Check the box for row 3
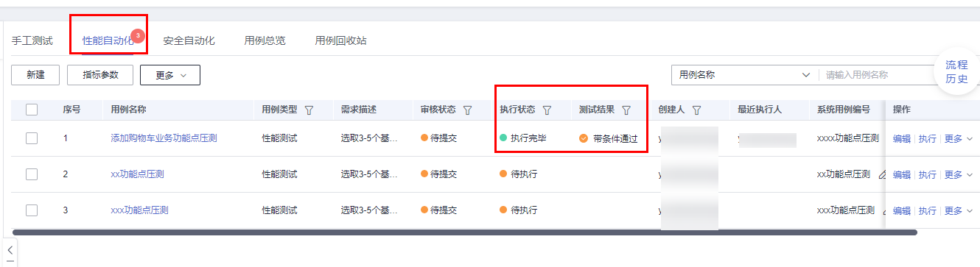Viewport: 980px width, 267px height. pos(32,210)
